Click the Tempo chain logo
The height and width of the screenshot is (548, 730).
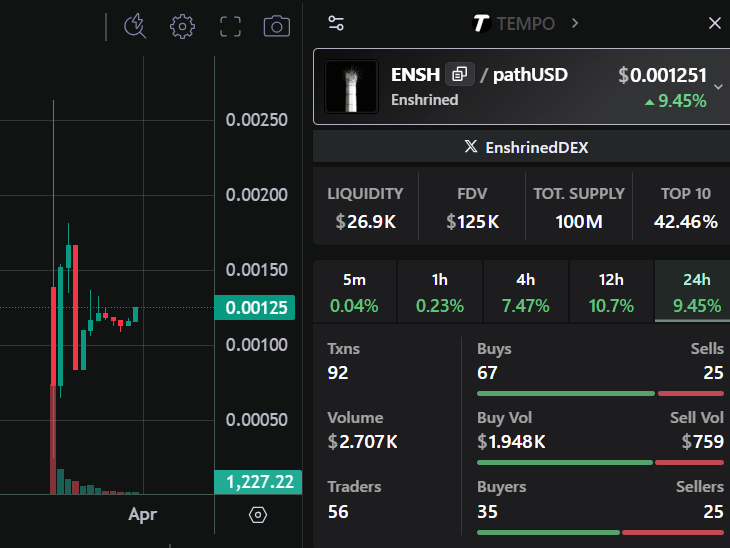481,23
